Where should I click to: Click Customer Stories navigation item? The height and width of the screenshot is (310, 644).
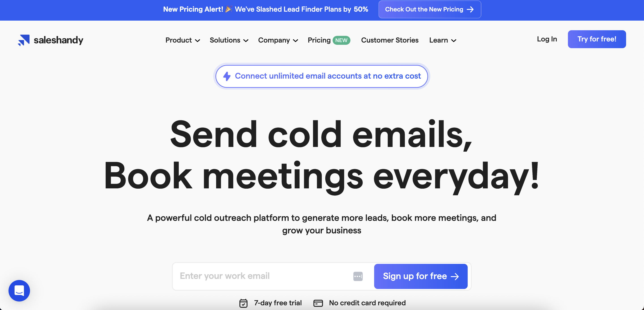tap(390, 40)
